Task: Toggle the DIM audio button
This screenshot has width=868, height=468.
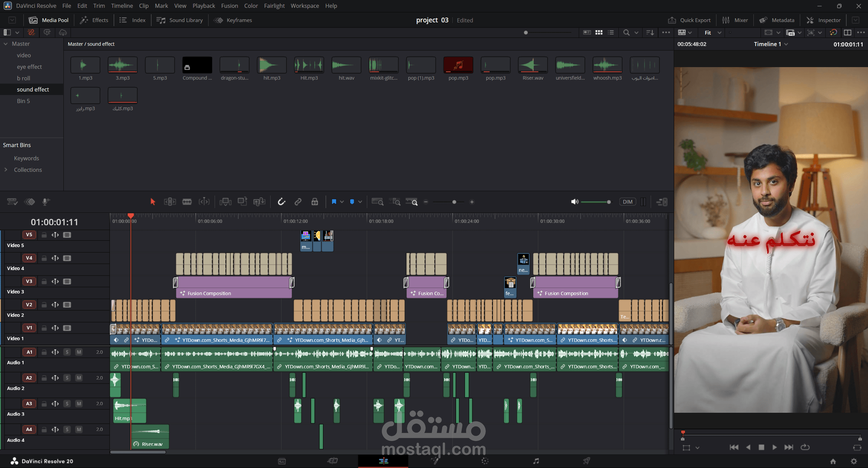Action: pyautogui.click(x=628, y=202)
